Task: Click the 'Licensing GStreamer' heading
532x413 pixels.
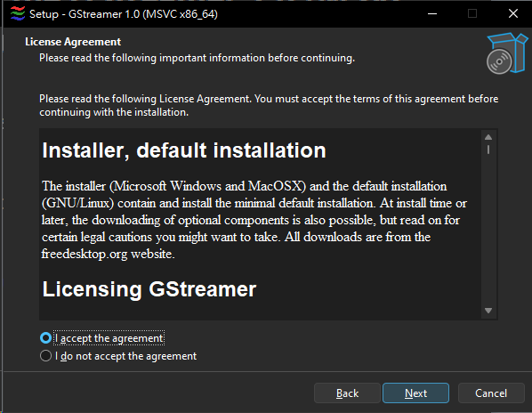Action: tap(149, 289)
